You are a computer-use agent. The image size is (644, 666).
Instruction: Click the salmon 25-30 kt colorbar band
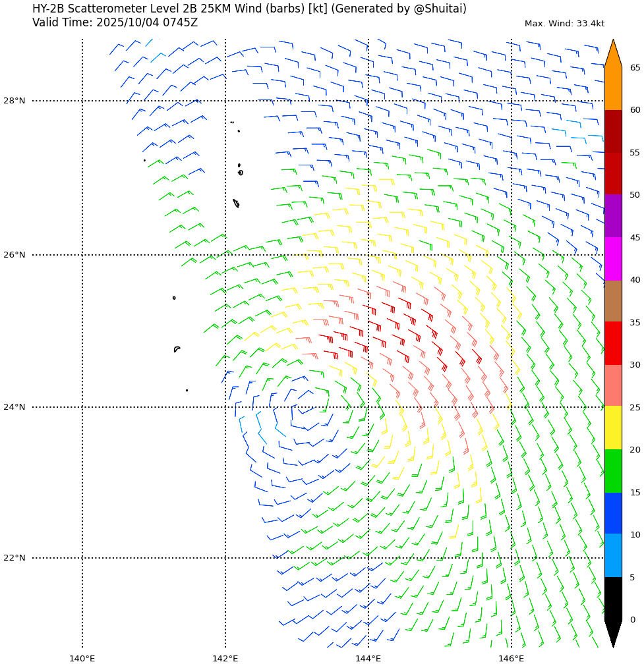point(613,385)
